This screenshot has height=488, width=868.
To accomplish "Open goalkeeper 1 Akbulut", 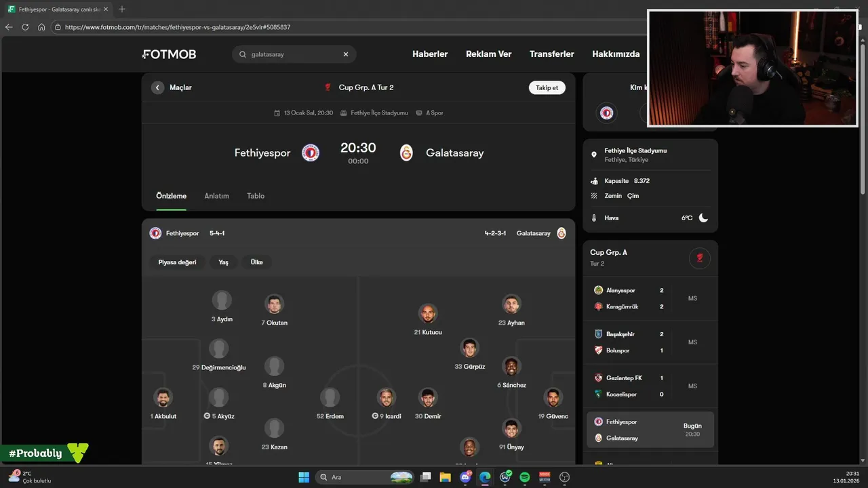I will [163, 404].
